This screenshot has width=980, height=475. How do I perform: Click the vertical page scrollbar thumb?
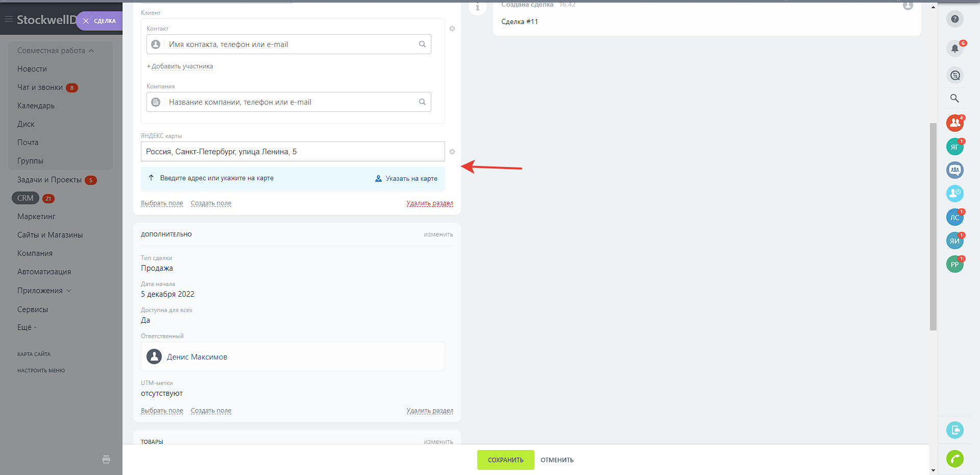coord(933,227)
